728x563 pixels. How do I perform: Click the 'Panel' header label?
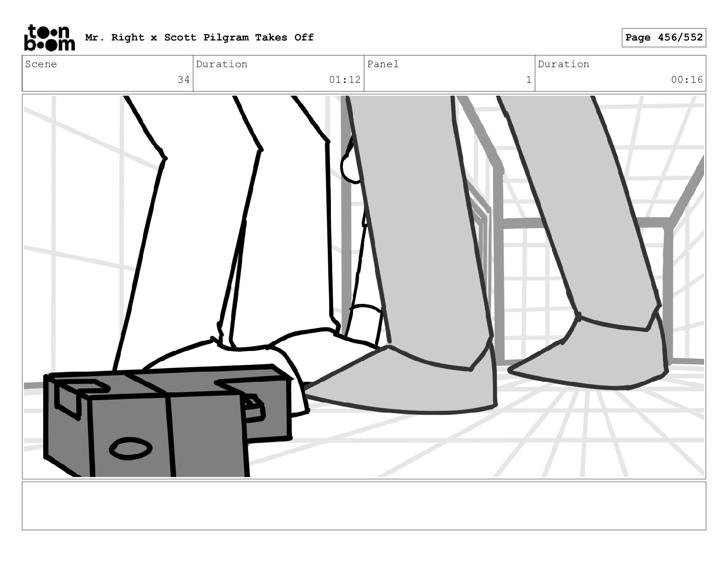click(383, 64)
